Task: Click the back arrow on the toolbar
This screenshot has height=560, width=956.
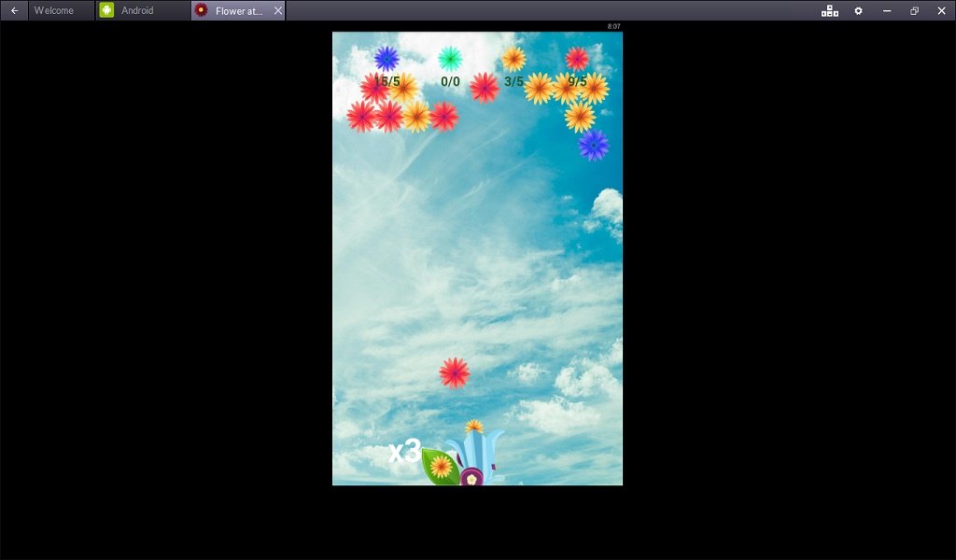Action: [x=12, y=10]
